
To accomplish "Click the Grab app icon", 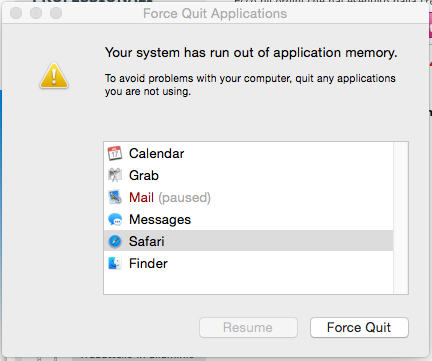I will (x=115, y=175).
